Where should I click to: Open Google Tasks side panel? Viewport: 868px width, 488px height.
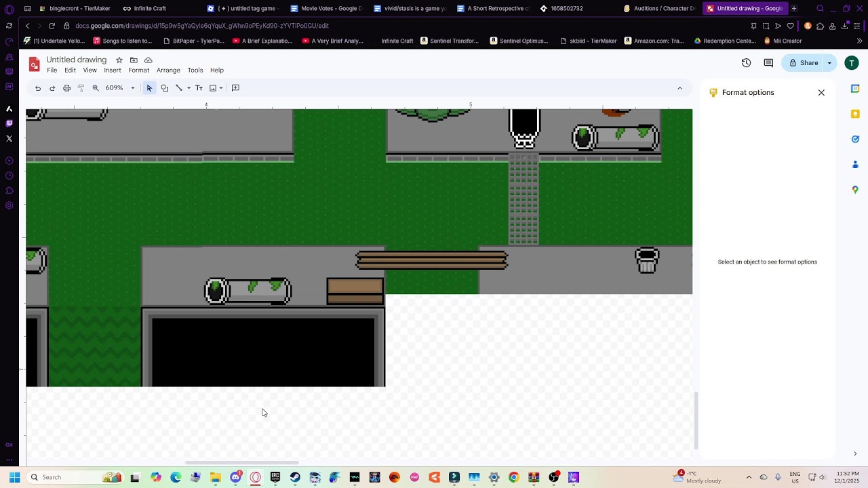[855, 139]
